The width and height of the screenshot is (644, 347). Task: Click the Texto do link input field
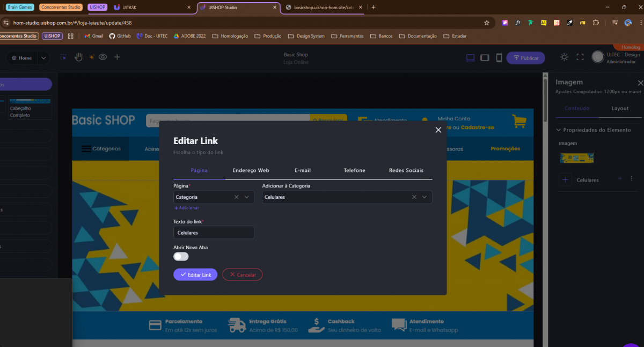point(214,233)
